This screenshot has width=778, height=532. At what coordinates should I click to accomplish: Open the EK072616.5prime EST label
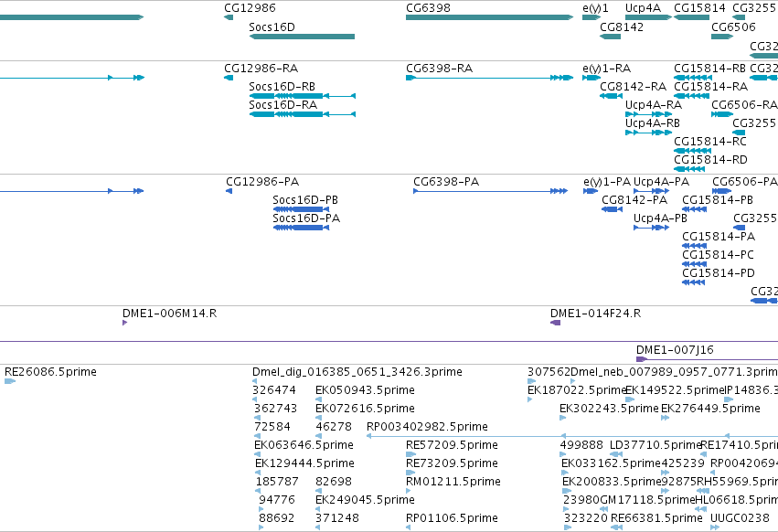[x=365, y=409]
